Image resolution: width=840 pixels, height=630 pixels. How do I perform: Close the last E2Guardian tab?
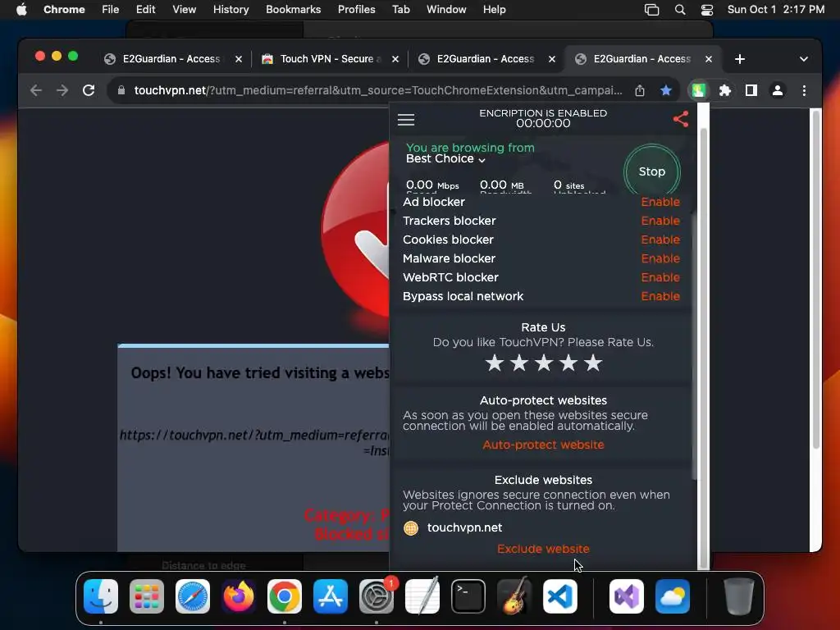pyautogui.click(x=709, y=59)
